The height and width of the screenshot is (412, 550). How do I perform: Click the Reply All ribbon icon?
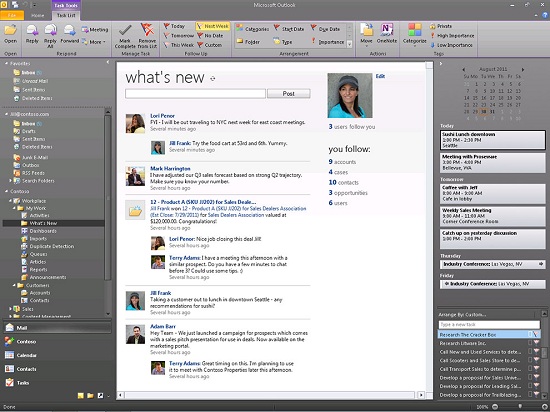coord(50,31)
